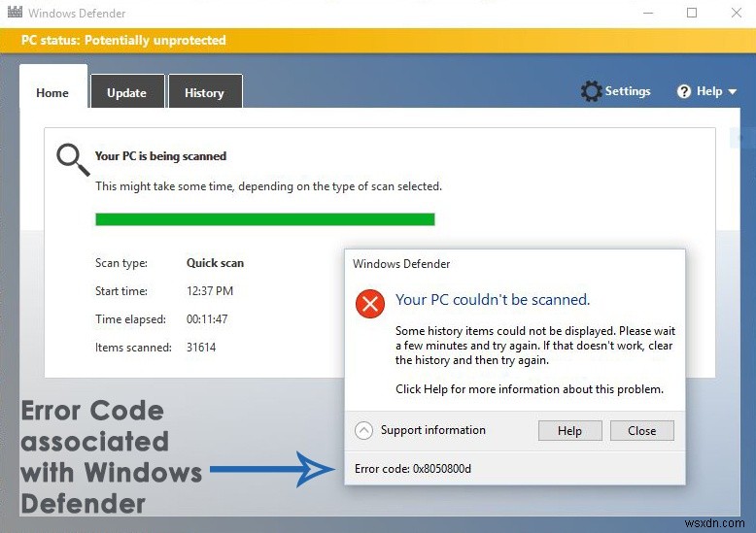This screenshot has width=756, height=533.
Task: Click the error dialog "Windows Defender" title
Action: 401,264
